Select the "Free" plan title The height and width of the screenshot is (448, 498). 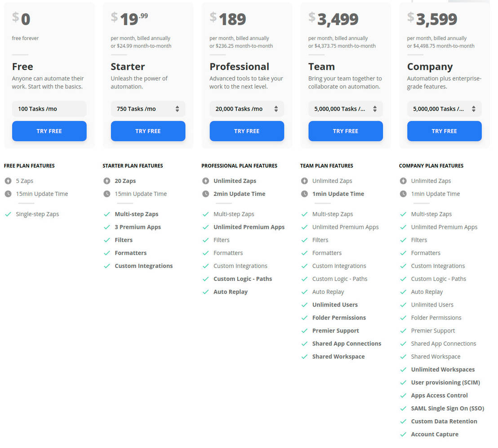[22, 67]
